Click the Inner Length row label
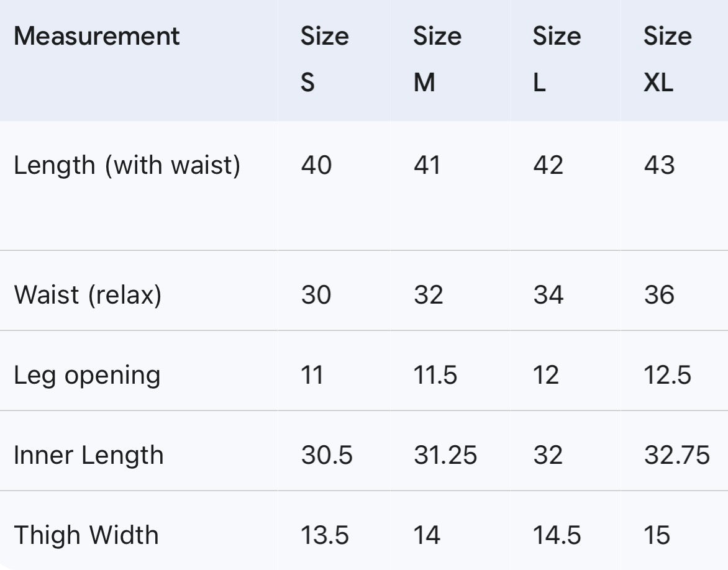The image size is (728, 570). tap(88, 455)
